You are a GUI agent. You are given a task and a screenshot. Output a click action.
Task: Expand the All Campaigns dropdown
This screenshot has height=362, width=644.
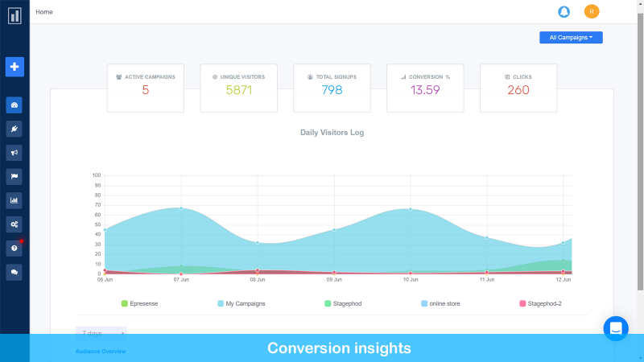coord(571,37)
